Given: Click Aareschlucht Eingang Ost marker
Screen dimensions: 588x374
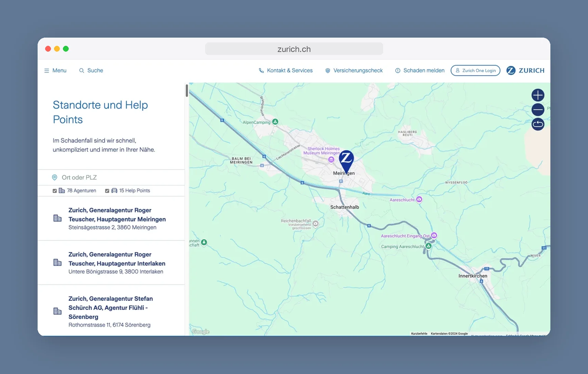Looking at the screenshot, I should coord(434,235).
